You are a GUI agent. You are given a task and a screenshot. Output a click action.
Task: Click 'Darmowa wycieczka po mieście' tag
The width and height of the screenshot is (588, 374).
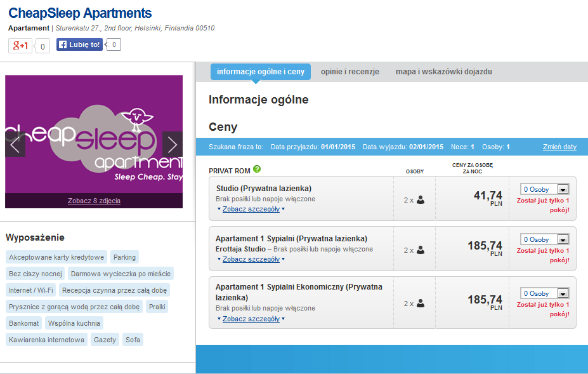tap(121, 274)
